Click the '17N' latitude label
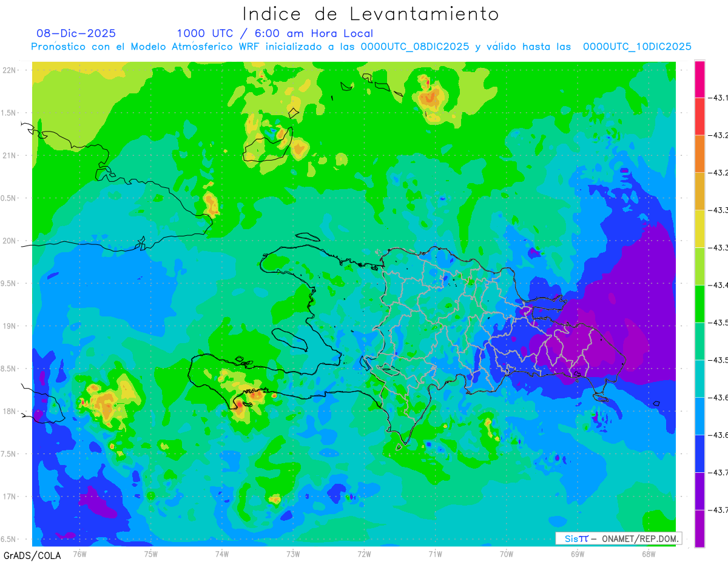728x562 pixels. pos(10,497)
